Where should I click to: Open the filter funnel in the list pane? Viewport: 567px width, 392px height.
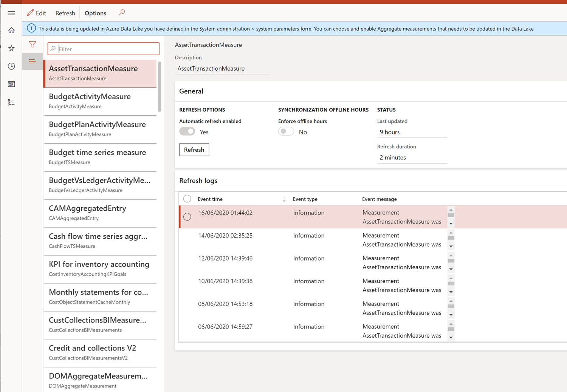tap(33, 44)
